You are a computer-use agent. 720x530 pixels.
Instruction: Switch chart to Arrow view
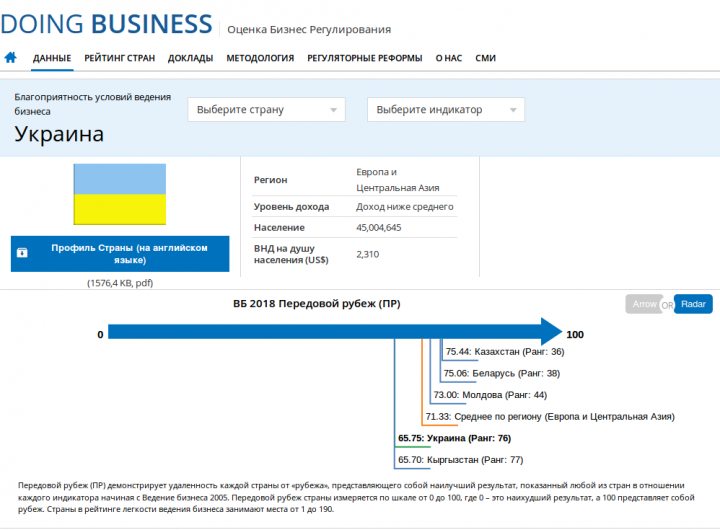tap(644, 304)
